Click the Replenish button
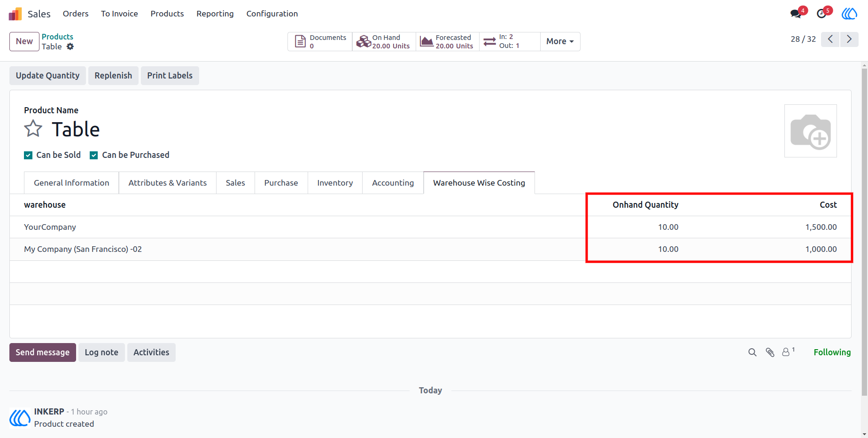 [113, 76]
